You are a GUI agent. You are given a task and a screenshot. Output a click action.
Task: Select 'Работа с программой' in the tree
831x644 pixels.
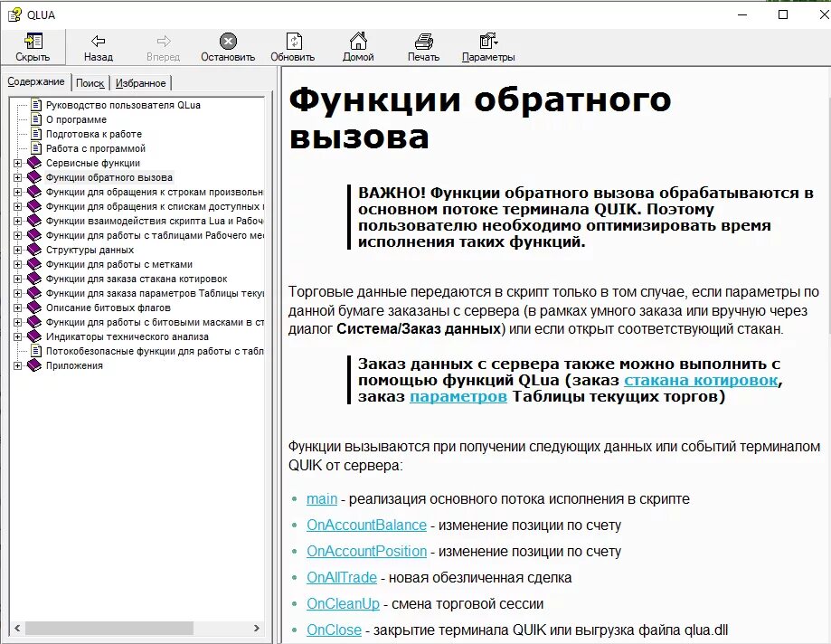tap(95, 148)
